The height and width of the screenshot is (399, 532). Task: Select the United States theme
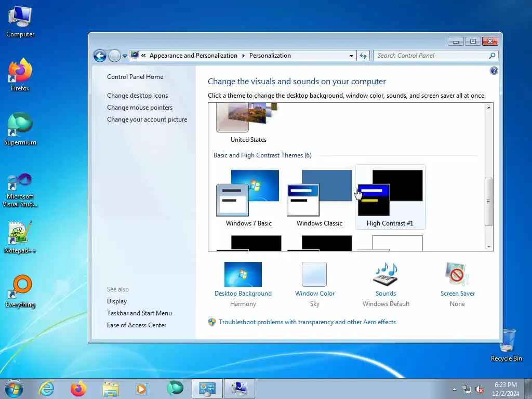click(x=248, y=124)
